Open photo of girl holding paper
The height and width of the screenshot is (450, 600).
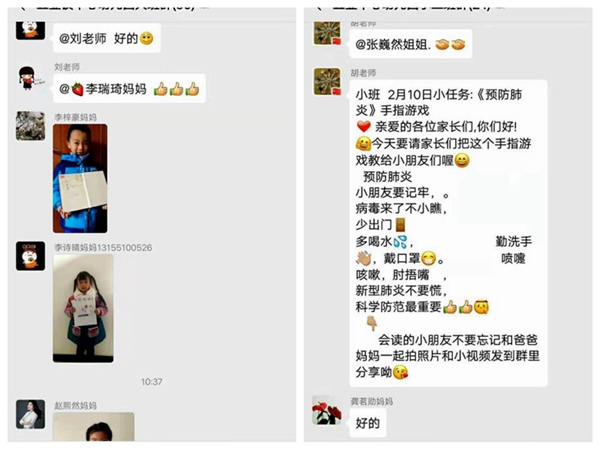click(83, 308)
